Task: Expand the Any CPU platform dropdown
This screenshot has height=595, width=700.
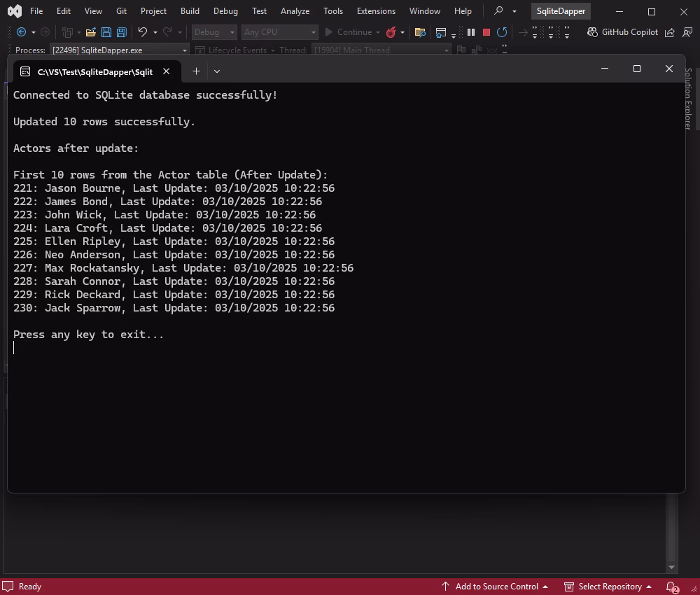Action: (x=279, y=32)
